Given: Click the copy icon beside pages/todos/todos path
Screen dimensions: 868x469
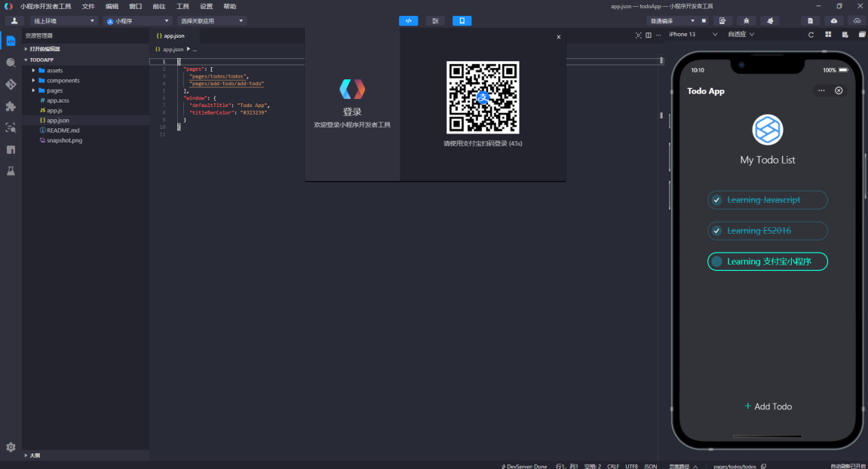Looking at the screenshot, I should [763, 466].
